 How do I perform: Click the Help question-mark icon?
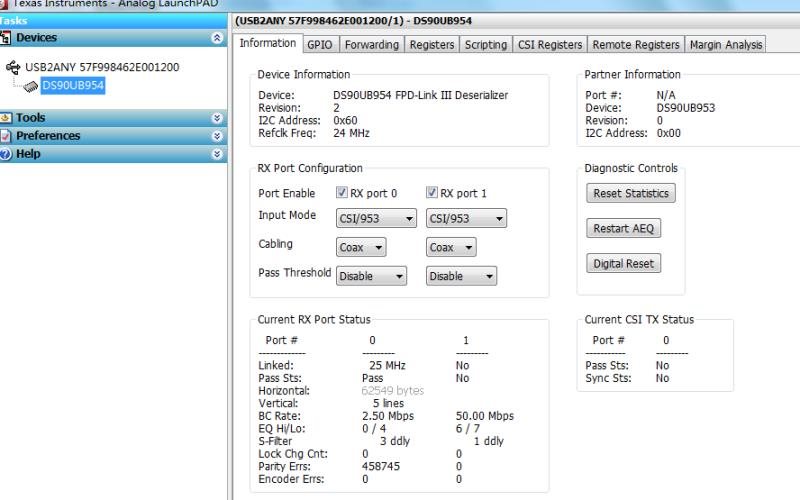tap(6, 154)
